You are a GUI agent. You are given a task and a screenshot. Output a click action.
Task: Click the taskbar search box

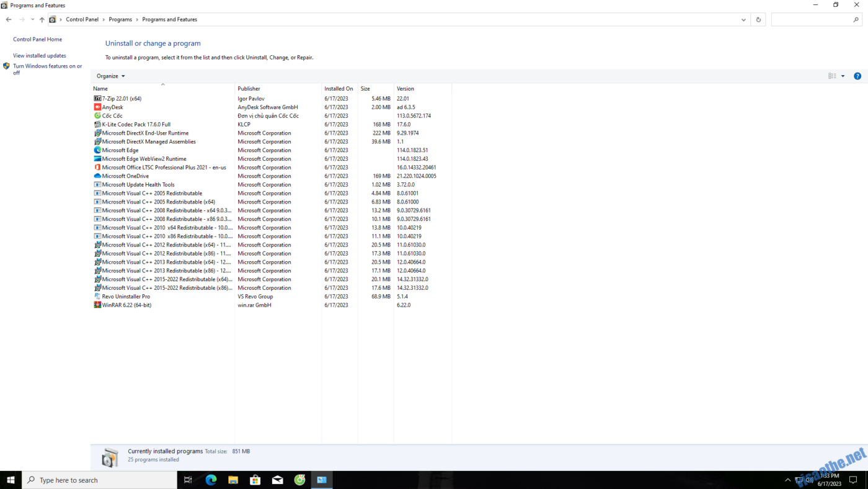(99, 480)
